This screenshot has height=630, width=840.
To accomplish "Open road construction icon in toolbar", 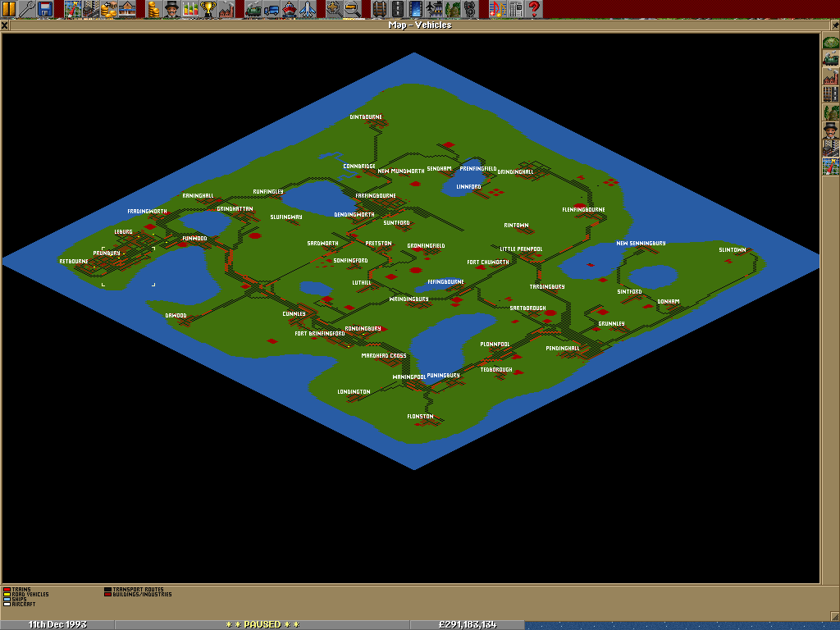I will [398, 9].
